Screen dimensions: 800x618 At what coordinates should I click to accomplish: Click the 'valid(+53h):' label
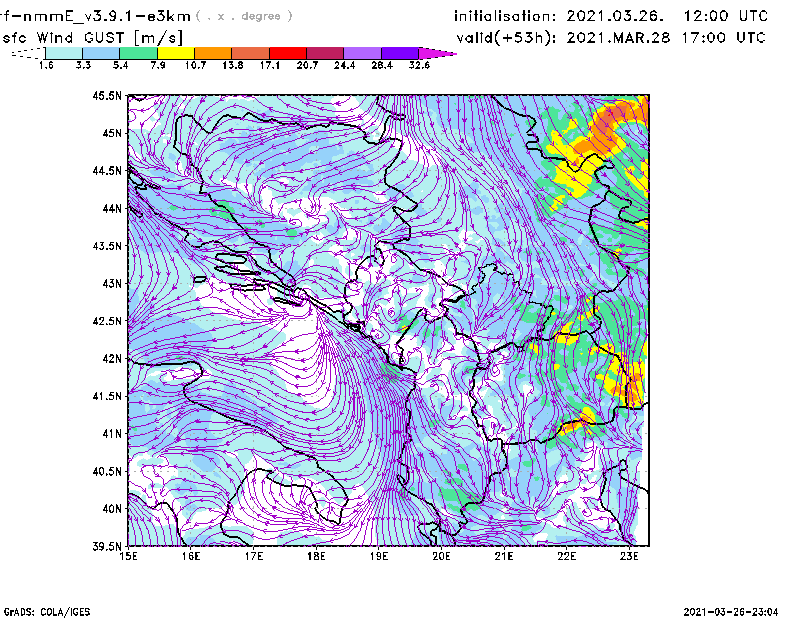506,38
